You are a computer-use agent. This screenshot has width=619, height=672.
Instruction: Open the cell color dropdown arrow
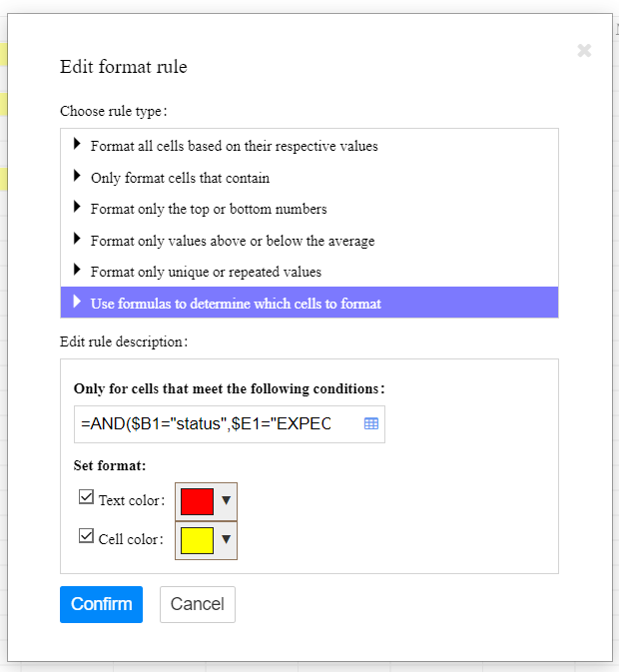(x=226, y=540)
